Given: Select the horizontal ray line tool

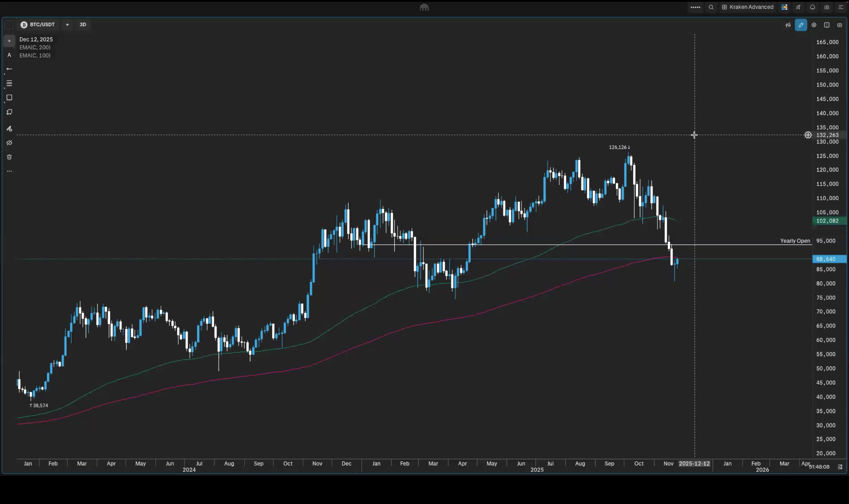Looking at the screenshot, I should [x=9, y=69].
